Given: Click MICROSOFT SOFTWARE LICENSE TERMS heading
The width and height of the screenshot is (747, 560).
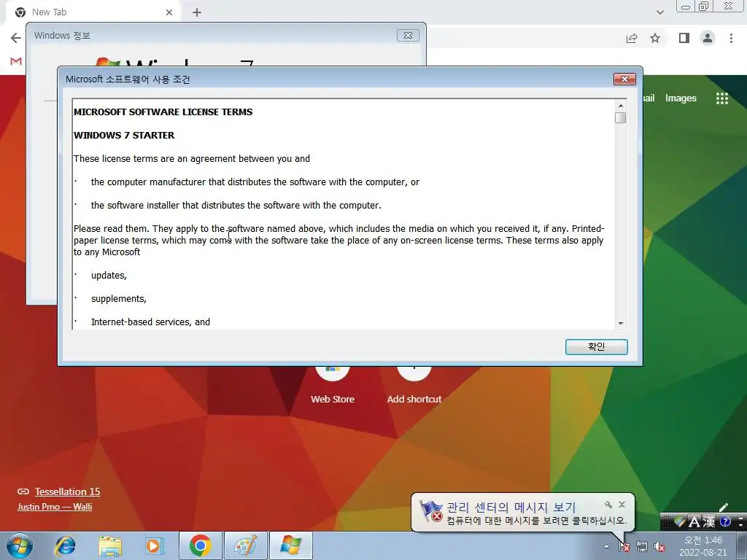Looking at the screenshot, I should tap(163, 112).
